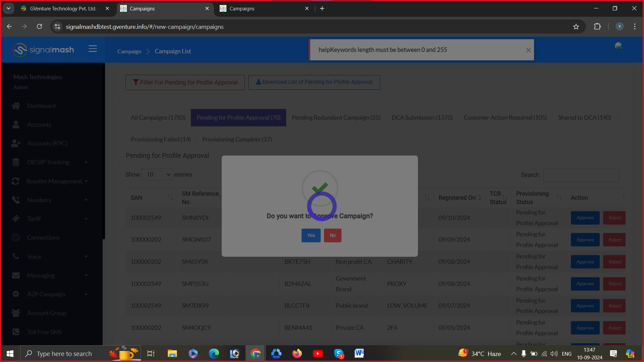Click the hamburger sidebar toggle icon
Screen dimensions: 644x362
click(93, 49)
